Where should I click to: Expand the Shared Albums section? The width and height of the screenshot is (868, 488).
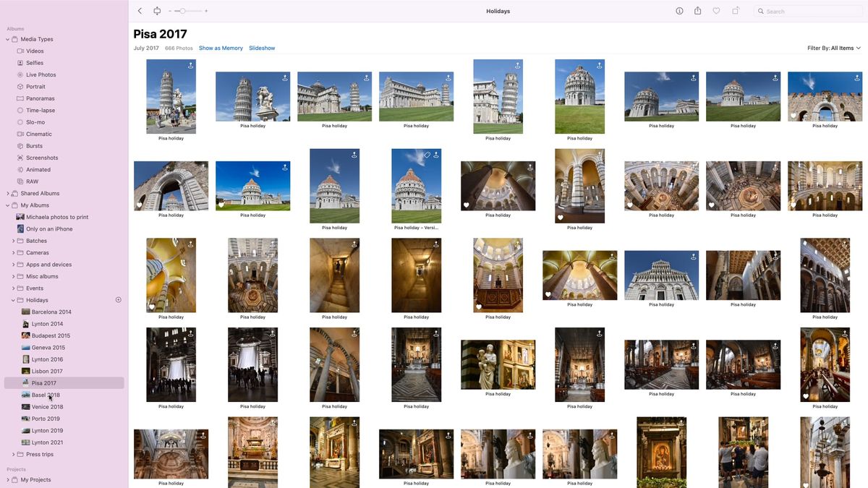[x=8, y=193]
